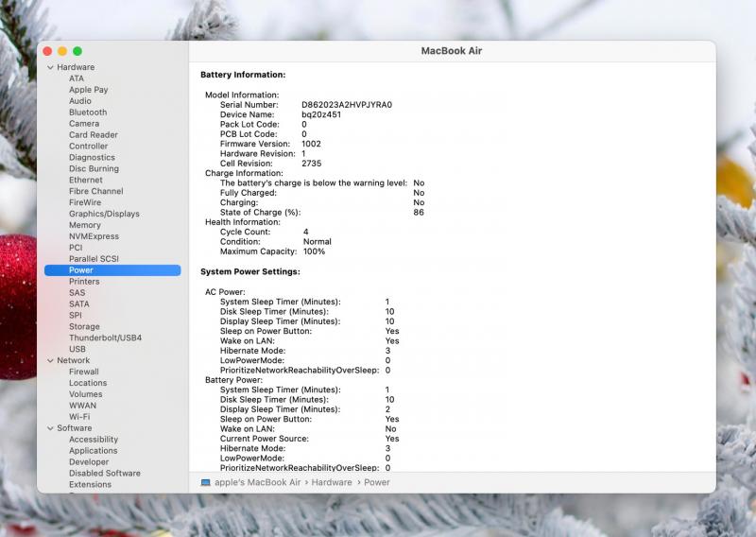
Task: Click apple's MacBook Air in path bar
Action: point(257,482)
